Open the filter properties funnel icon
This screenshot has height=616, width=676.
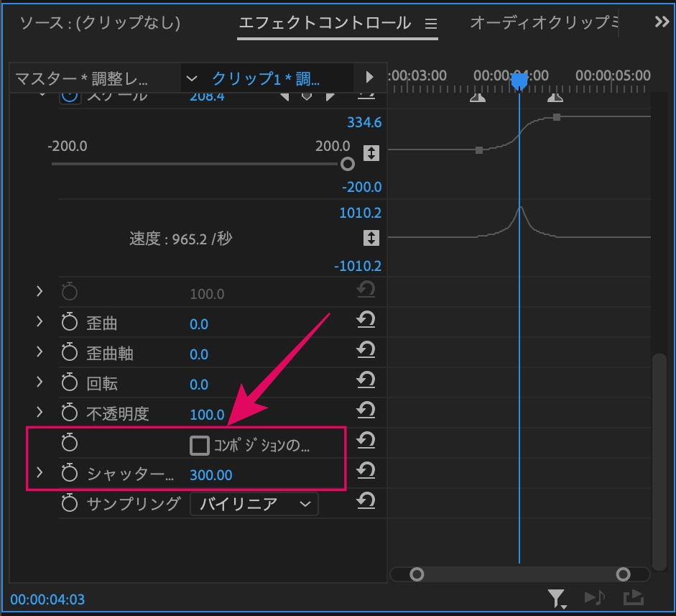tap(557, 599)
